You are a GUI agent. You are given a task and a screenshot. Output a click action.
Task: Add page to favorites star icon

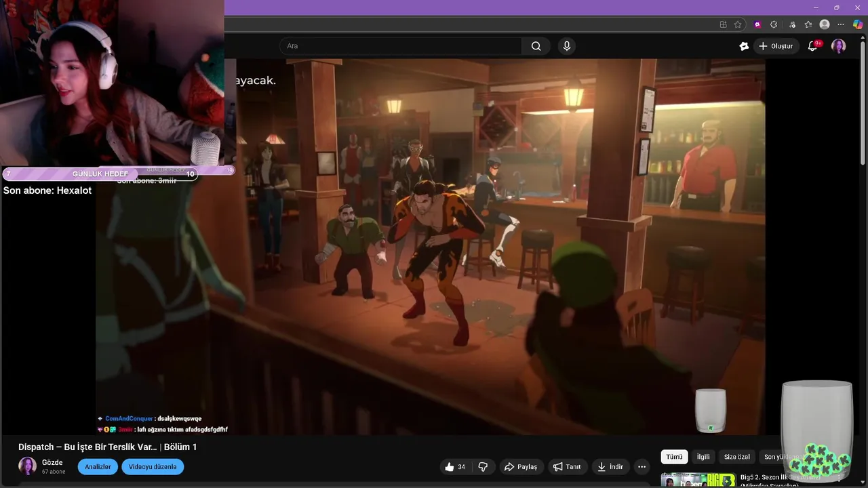(x=738, y=24)
